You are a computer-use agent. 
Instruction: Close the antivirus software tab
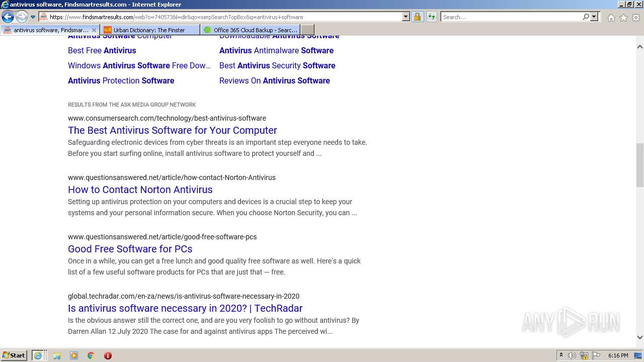94,30
